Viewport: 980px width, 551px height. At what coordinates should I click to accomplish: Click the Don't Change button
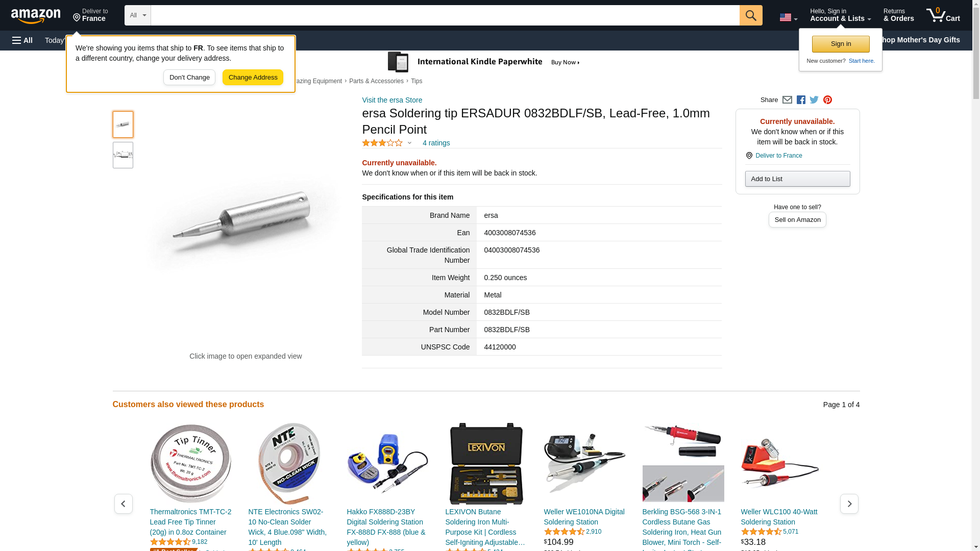tap(189, 78)
